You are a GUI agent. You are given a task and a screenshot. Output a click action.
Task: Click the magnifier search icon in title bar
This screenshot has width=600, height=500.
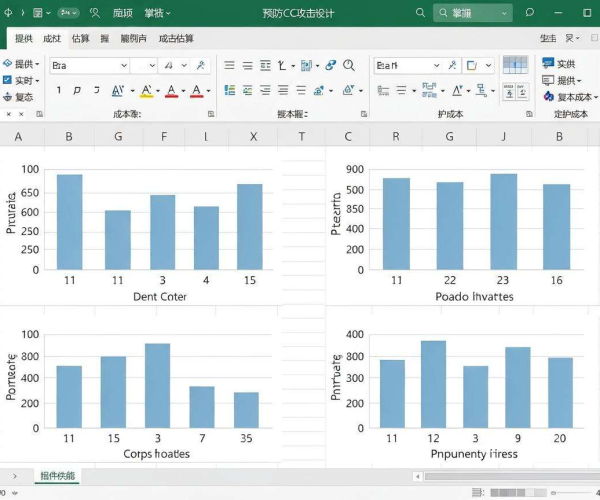[420, 13]
